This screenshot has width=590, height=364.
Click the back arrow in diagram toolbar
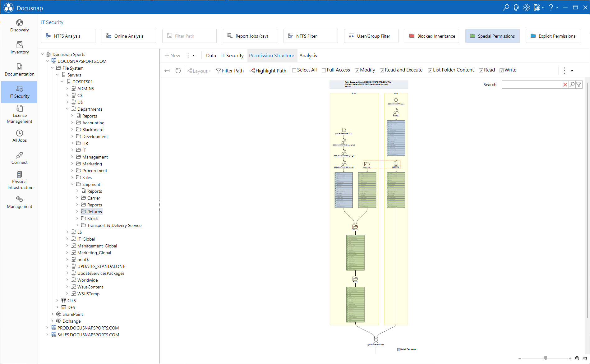point(167,71)
